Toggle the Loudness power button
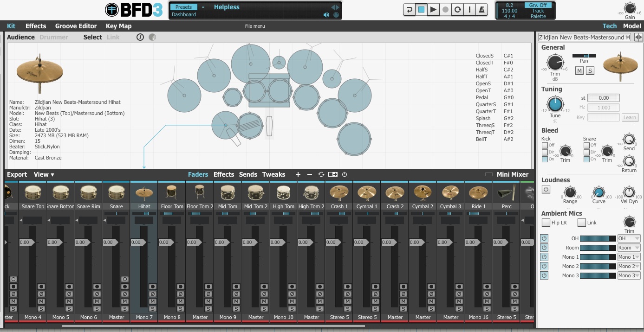 click(x=546, y=189)
